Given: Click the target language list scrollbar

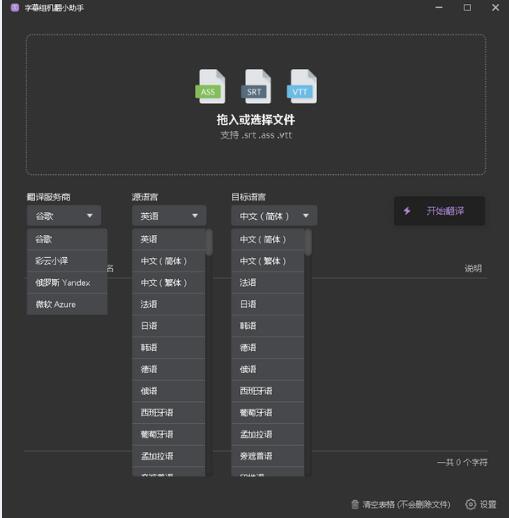Looking at the screenshot, I should [308, 242].
